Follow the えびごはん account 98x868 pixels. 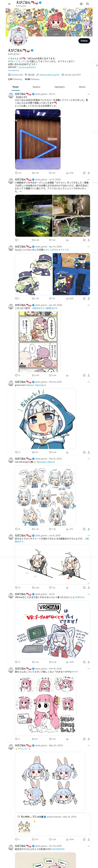84,41
